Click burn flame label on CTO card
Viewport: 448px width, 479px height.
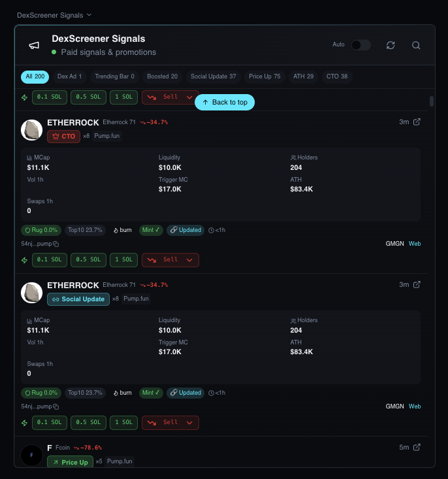(123, 230)
